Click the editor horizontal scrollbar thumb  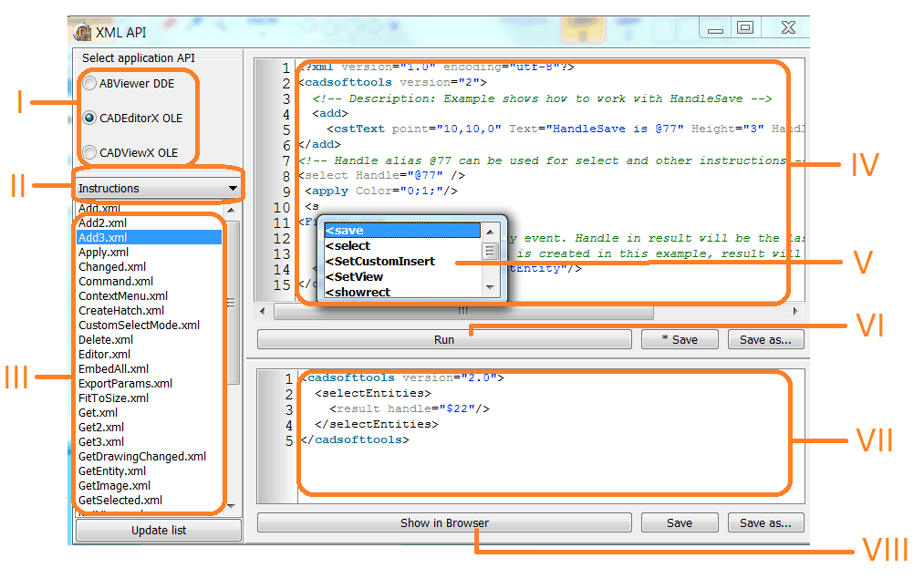[463, 311]
